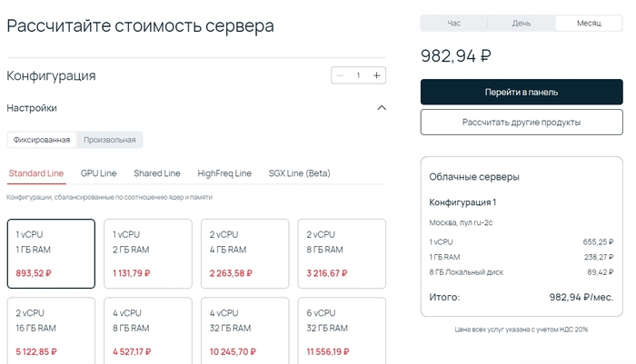Open the GPU Line tab
This screenshot has height=364, width=636.
(x=98, y=173)
